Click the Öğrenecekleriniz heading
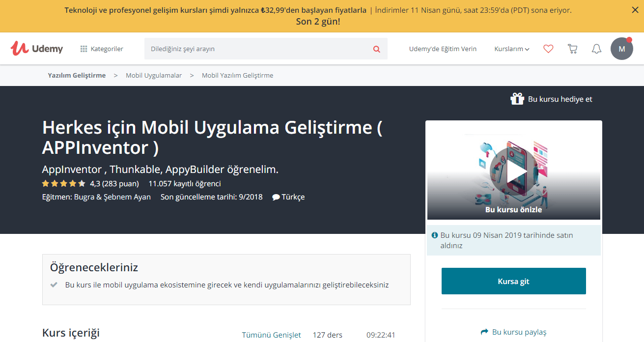Screen dimensions: 644x342 tap(94, 268)
